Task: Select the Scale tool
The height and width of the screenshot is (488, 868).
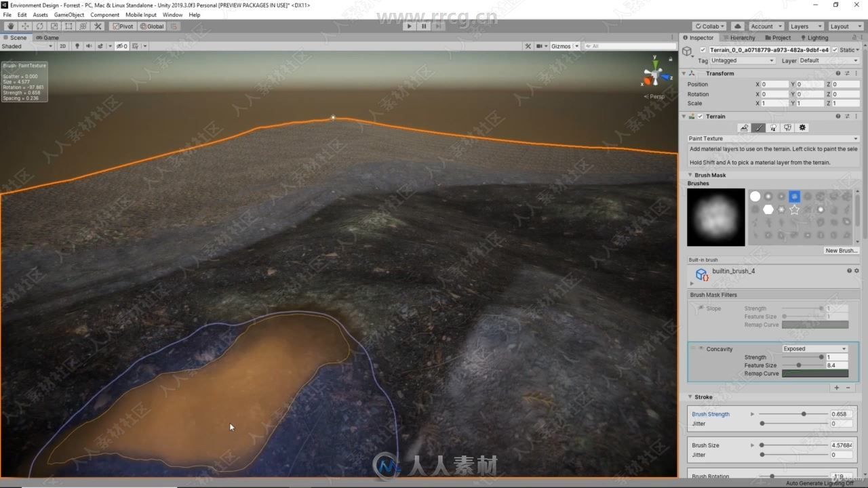Action: tap(54, 26)
